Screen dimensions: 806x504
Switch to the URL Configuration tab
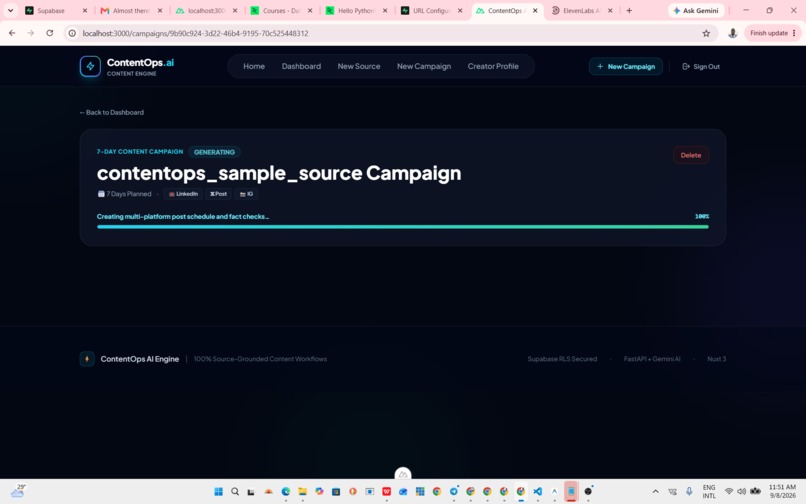(x=430, y=10)
